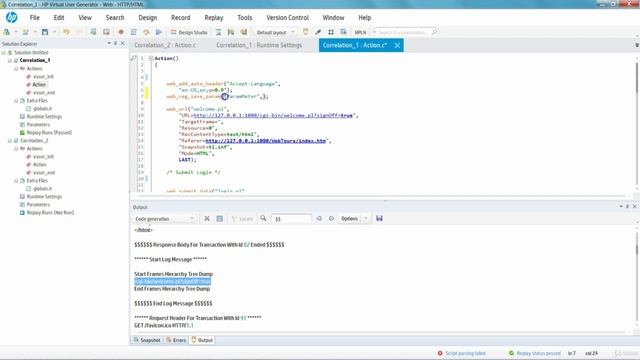Collapse Extra Files under Correlation_1

click(16, 100)
